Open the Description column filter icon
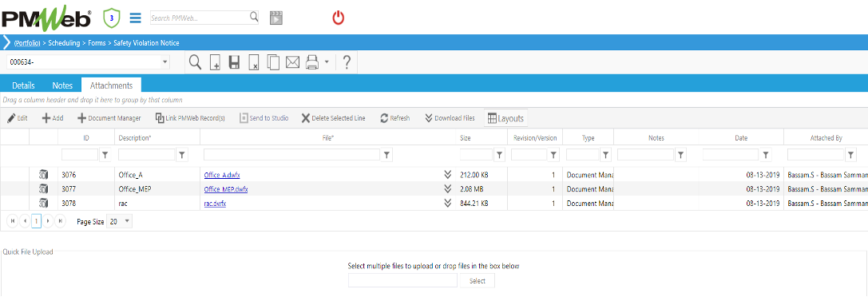 (182, 155)
